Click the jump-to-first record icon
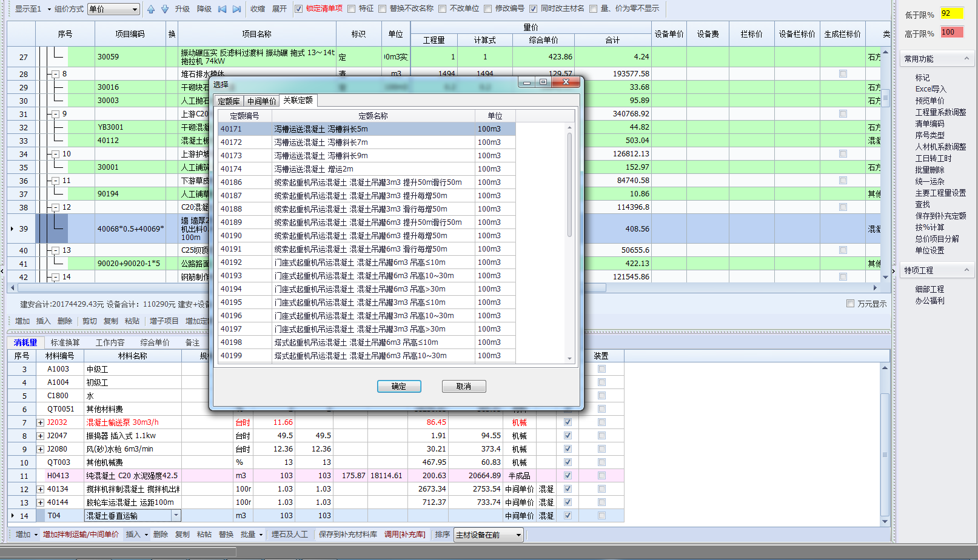The image size is (978, 560). 223,9
